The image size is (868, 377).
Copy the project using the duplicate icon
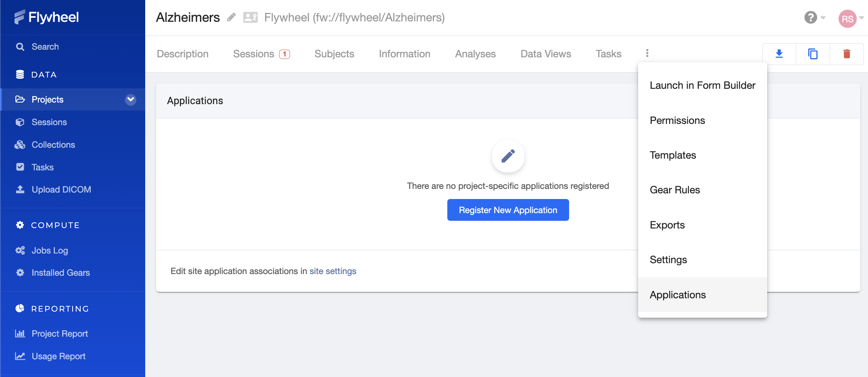click(x=813, y=54)
